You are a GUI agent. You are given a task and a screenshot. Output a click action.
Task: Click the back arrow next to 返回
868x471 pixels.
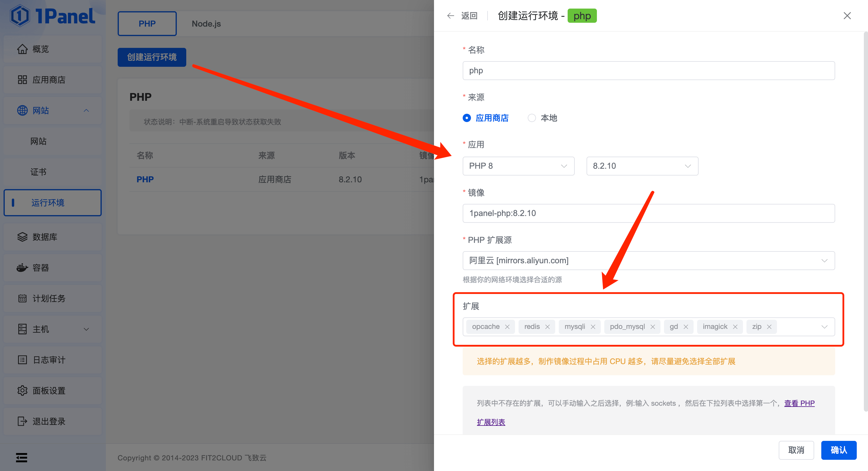(451, 16)
